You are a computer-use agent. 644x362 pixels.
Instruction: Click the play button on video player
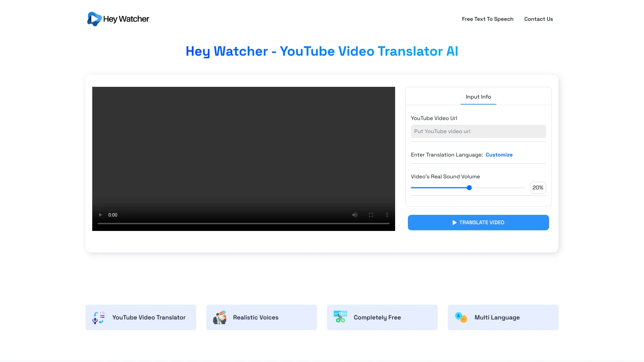(x=100, y=215)
